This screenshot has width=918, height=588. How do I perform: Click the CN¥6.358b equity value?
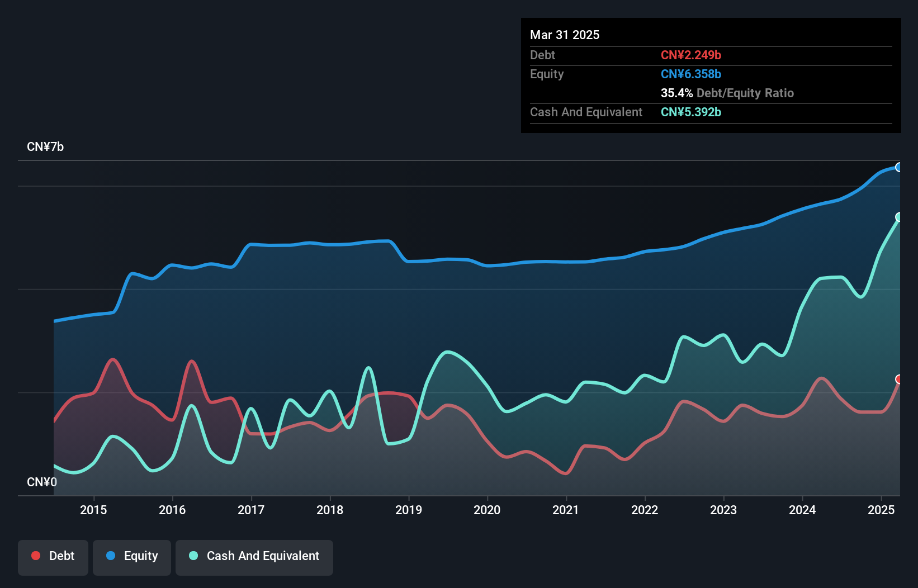click(x=691, y=74)
